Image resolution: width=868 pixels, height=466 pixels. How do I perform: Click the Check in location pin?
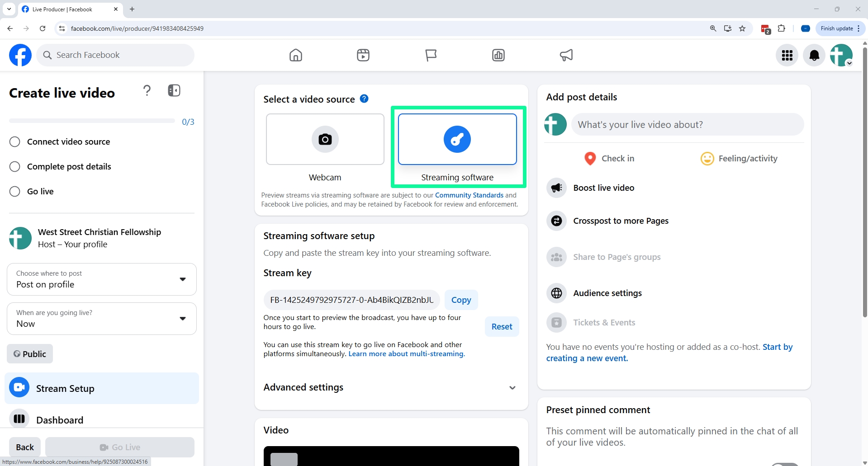click(590, 159)
